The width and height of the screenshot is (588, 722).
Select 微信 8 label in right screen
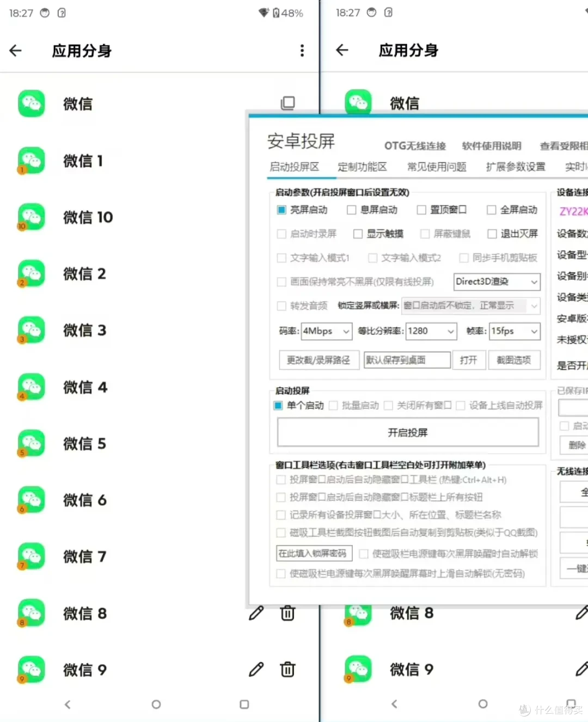point(412,613)
